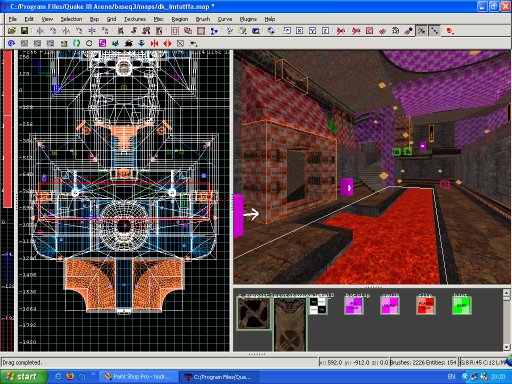Click the X-axis rotate icon
512x384 pixels.
[x=53, y=31]
